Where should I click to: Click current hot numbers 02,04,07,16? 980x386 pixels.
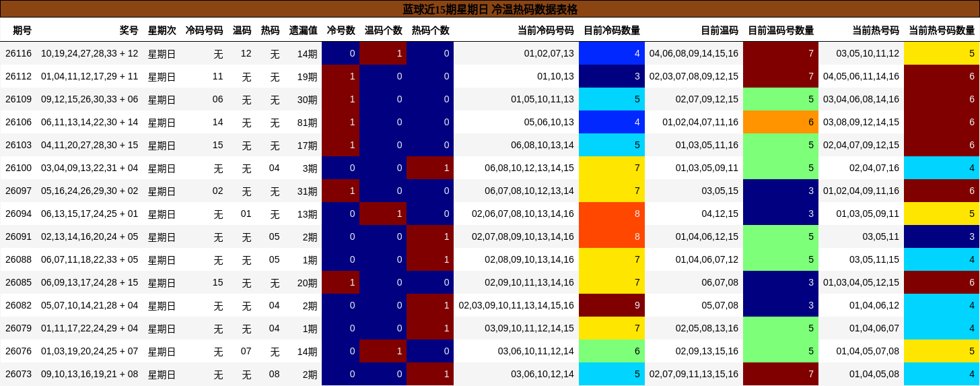pos(874,168)
